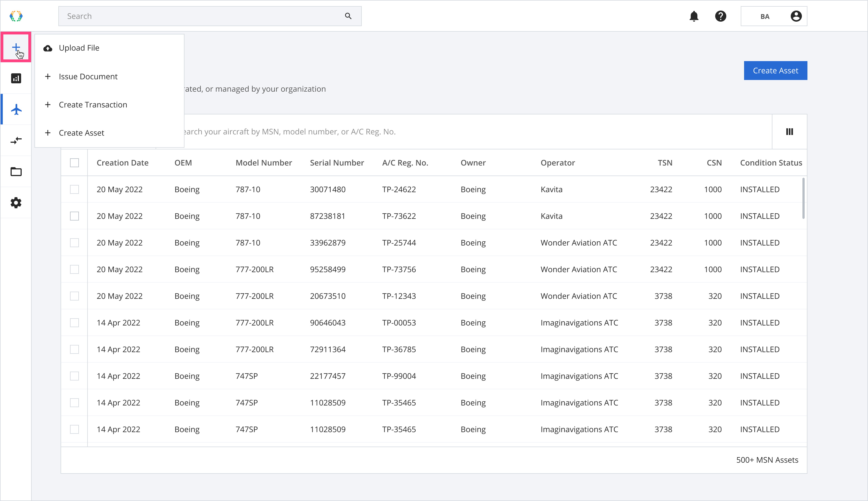Click the table vertical scrollbar
The image size is (868, 501).
click(803, 198)
